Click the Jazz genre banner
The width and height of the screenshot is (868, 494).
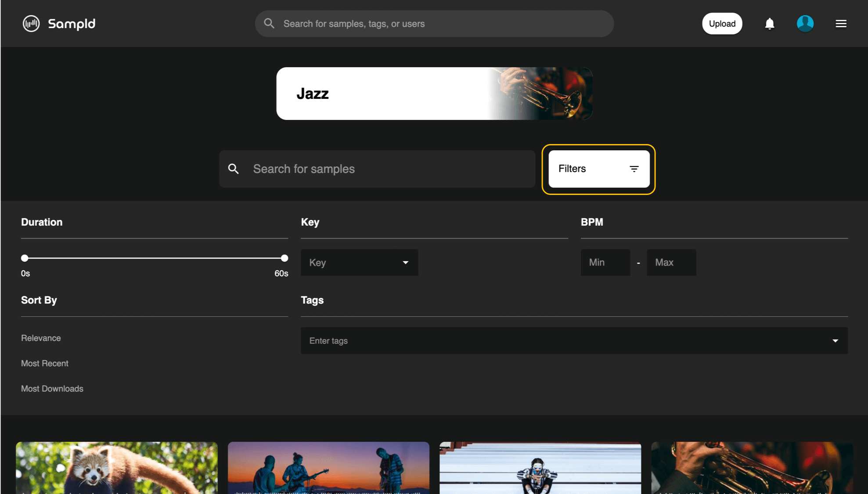(434, 93)
